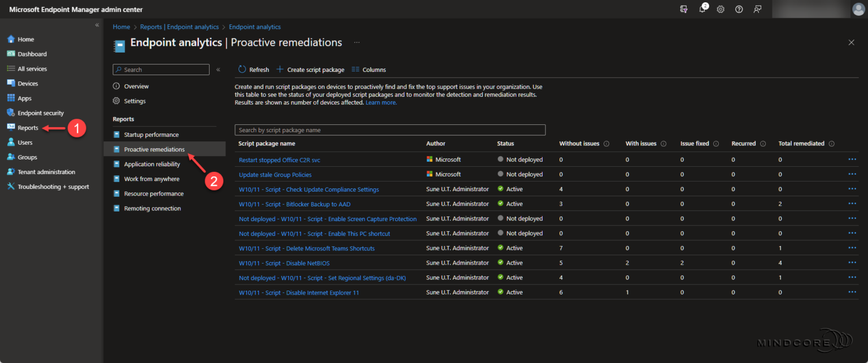Show info icon next to Total remediated
The image size is (868, 363).
coord(831,144)
